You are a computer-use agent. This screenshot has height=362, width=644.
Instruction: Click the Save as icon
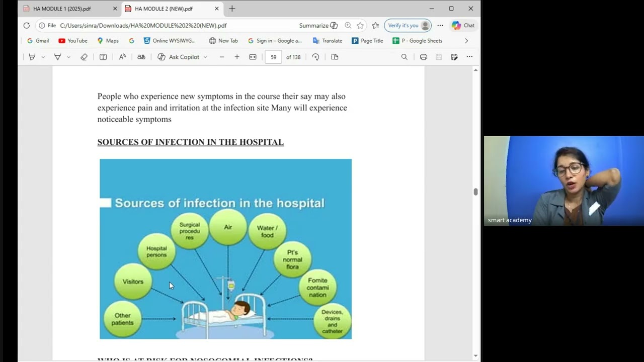(454, 57)
